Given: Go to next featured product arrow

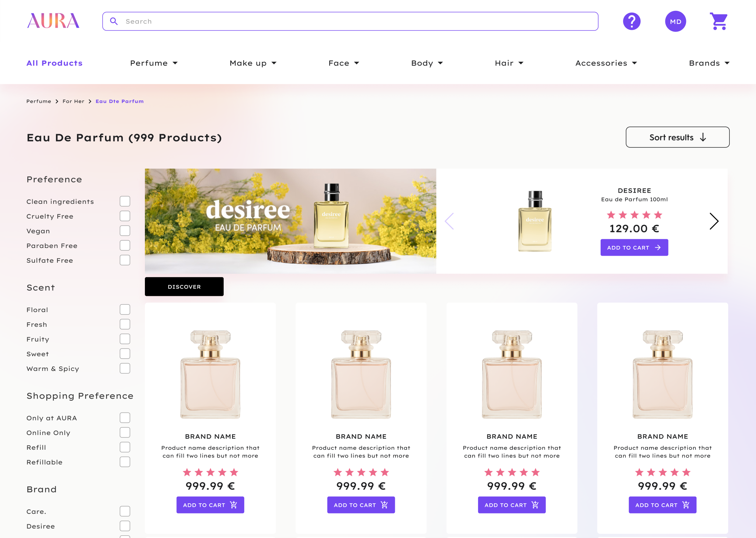Looking at the screenshot, I should pos(714,221).
